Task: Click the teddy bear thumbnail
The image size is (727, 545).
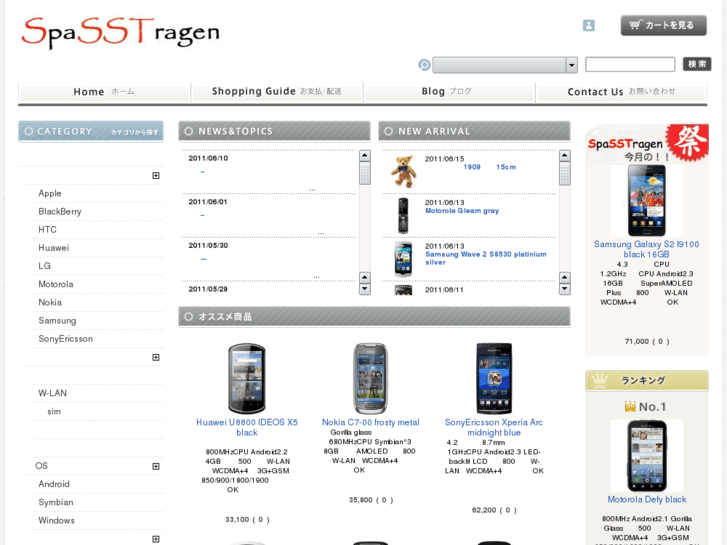Action: (403, 172)
